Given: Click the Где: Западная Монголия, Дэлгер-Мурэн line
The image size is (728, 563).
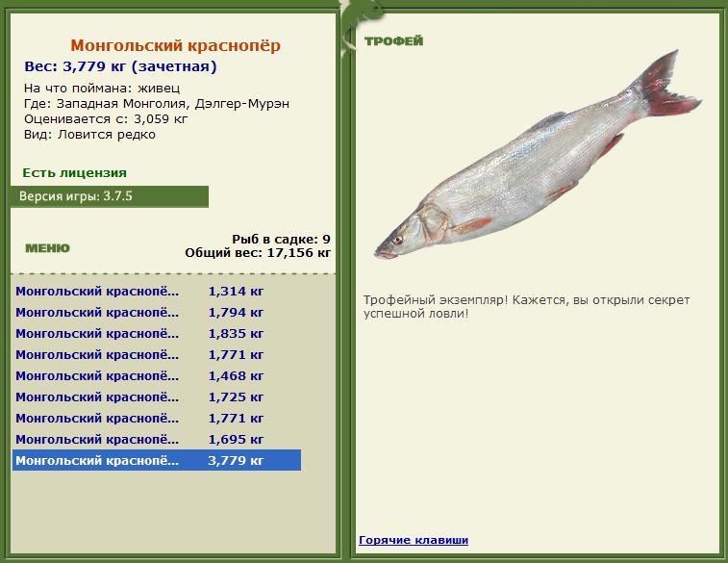Looking at the screenshot, I should coord(157,104).
